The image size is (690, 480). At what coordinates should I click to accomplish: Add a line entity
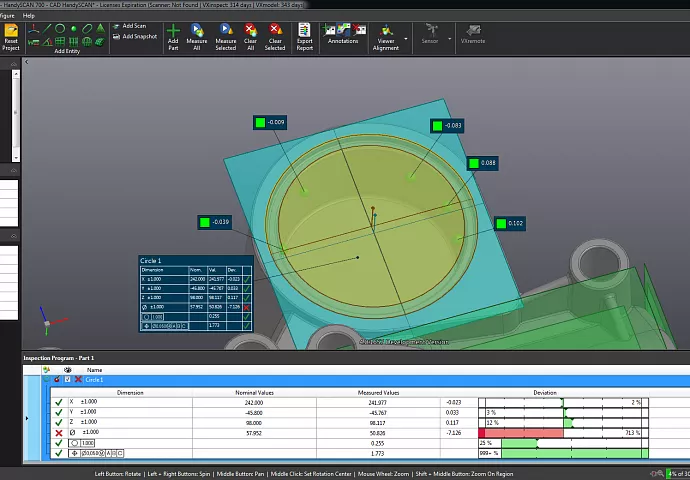pyautogui.click(x=47, y=29)
